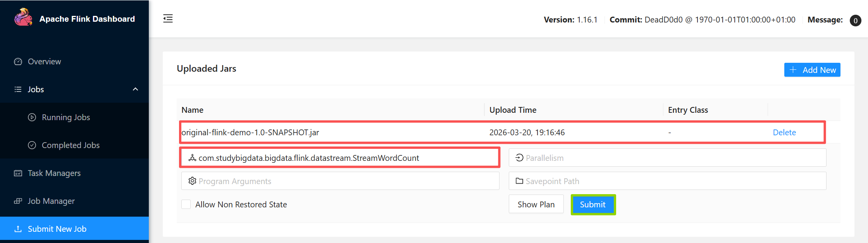The height and width of the screenshot is (243, 868).
Task: Select Submit New Job in the sidebar
Action: (74, 229)
